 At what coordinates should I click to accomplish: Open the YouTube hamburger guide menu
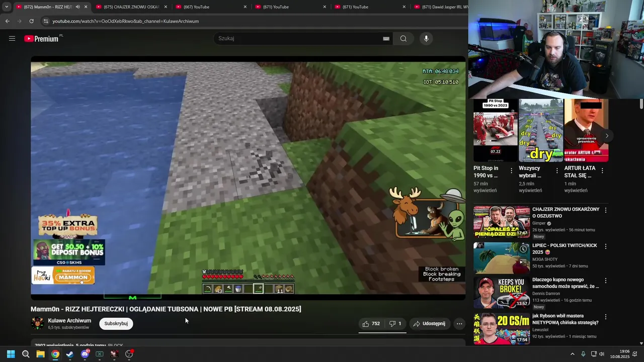[12, 39]
